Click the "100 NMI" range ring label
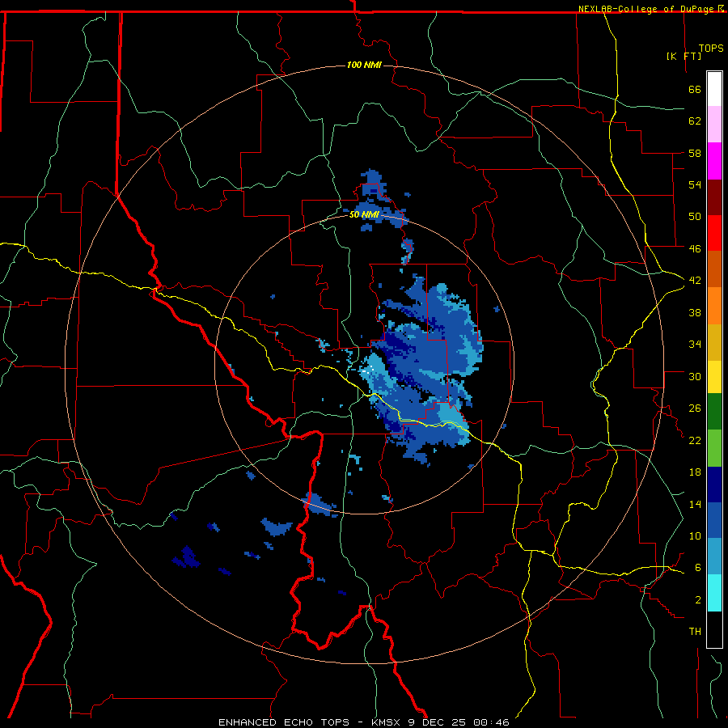The image size is (728, 728). coord(364,65)
